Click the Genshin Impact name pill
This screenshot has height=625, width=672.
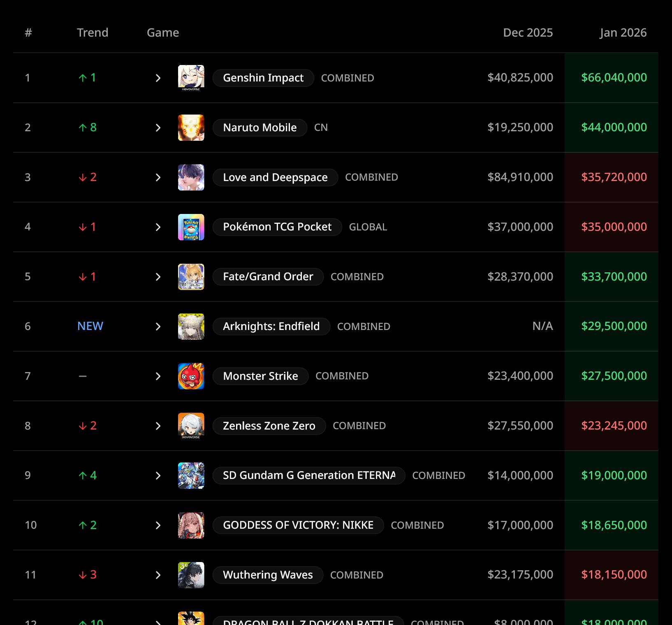pyautogui.click(x=263, y=78)
